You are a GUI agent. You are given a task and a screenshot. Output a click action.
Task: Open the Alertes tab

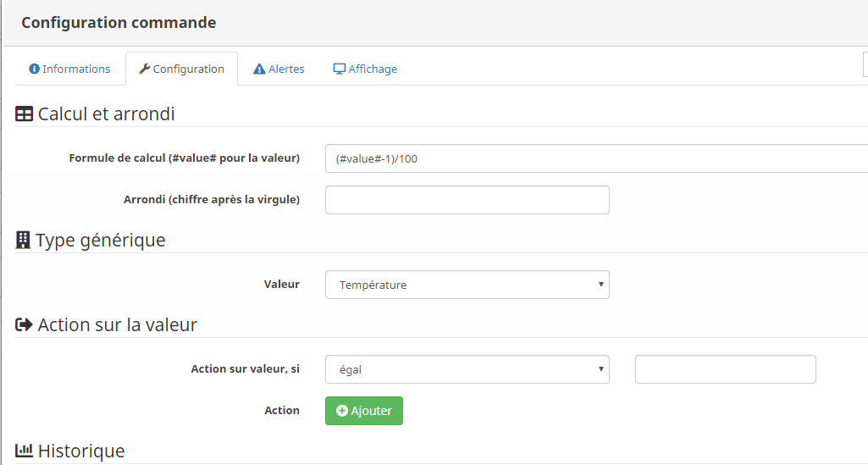point(286,69)
